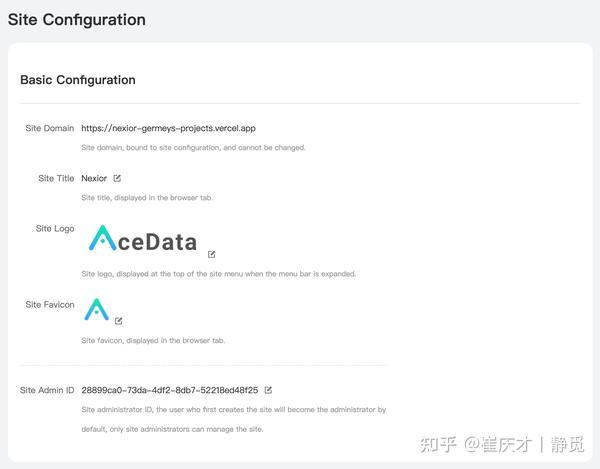Open the Site Logo edit icon

tap(212, 254)
